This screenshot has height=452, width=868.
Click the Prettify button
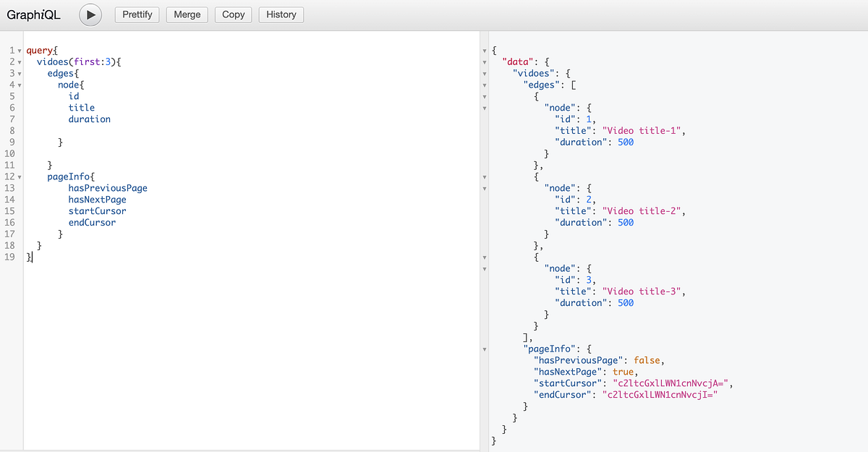pyautogui.click(x=137, y=14)
